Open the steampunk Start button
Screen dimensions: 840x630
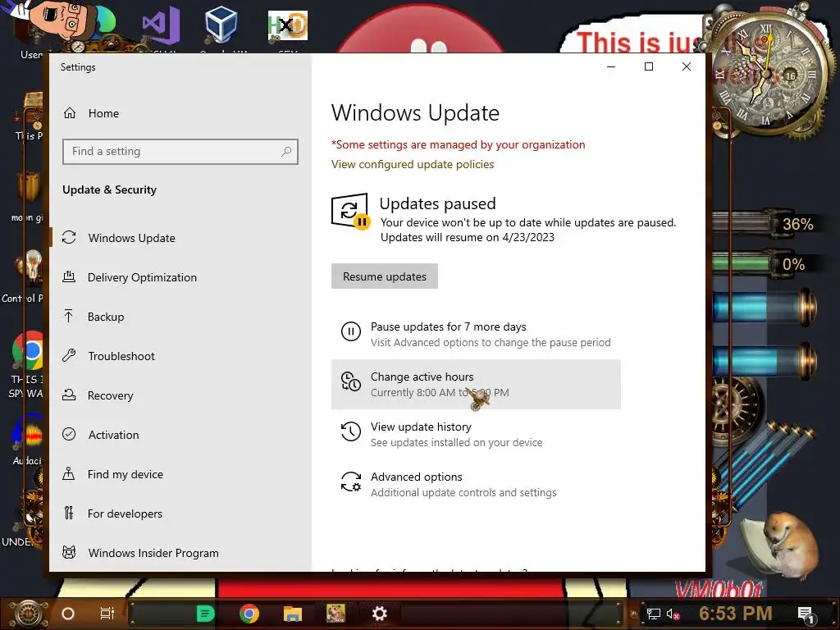pos(27,614)
